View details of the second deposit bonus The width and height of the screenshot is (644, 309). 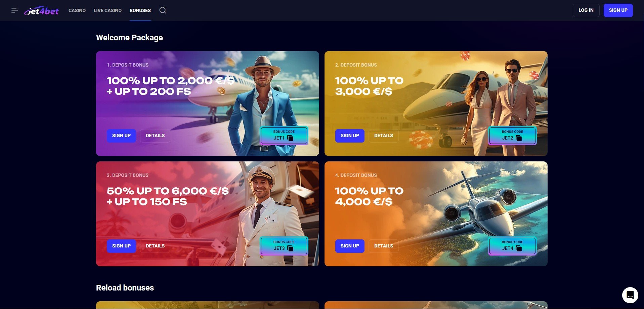(384, 136)
